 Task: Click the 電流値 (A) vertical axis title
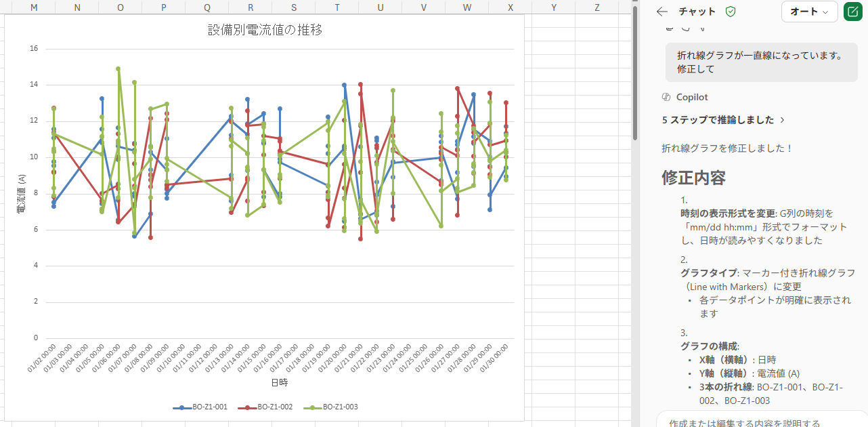pyautogui.click(x=20, y=192)
